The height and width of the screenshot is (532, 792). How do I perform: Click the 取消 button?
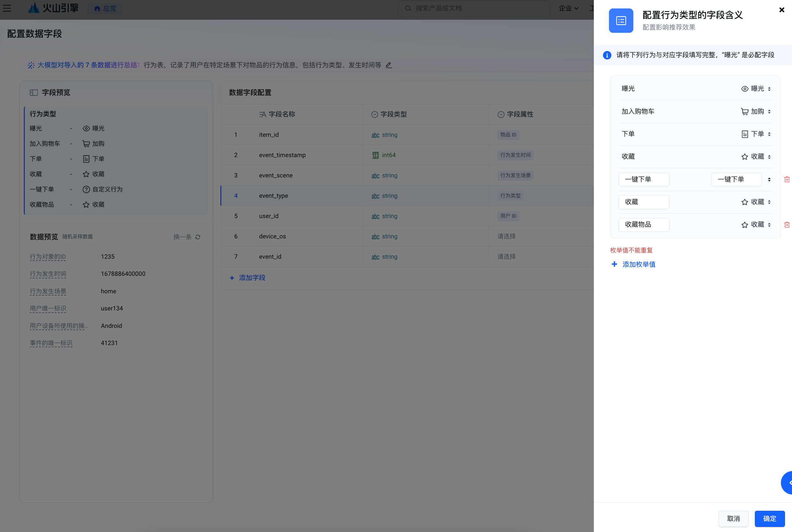pyautogui.click(x=733, y=518)
